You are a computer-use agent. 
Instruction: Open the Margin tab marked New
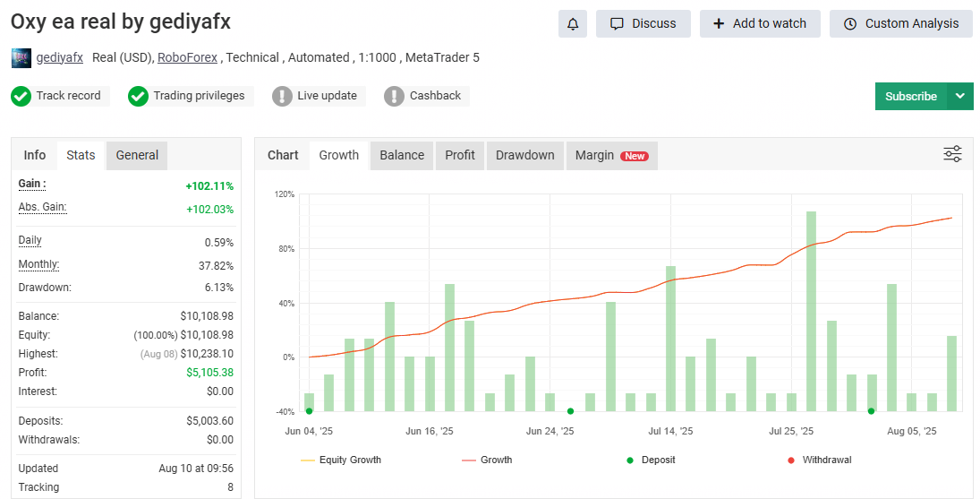tap(611, 155)
